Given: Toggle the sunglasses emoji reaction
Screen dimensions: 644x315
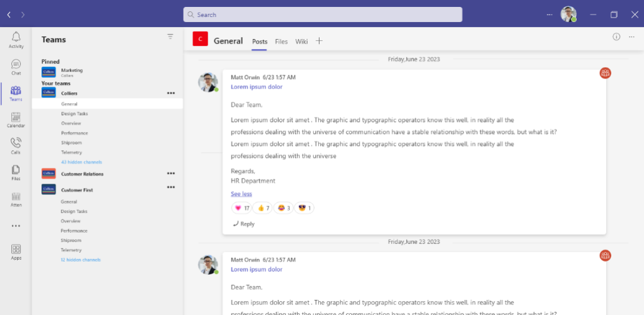Looking at the screenshot, I should [x=304, y=208].
